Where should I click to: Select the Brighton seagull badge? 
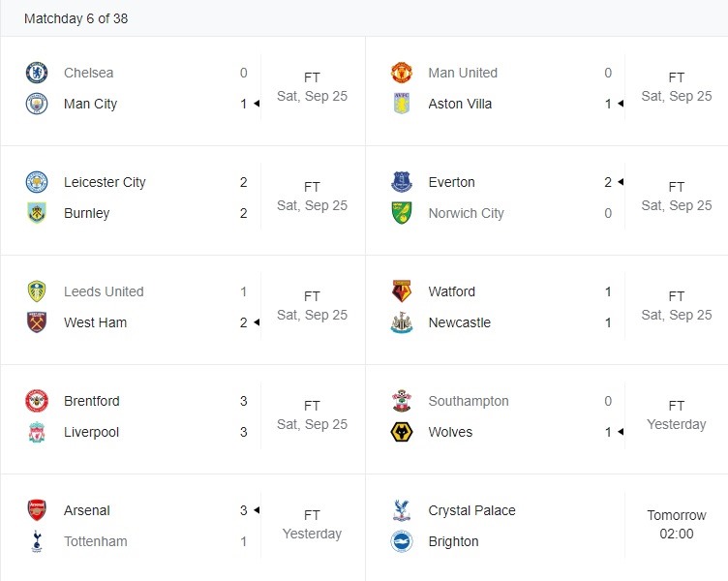[402, 541]
